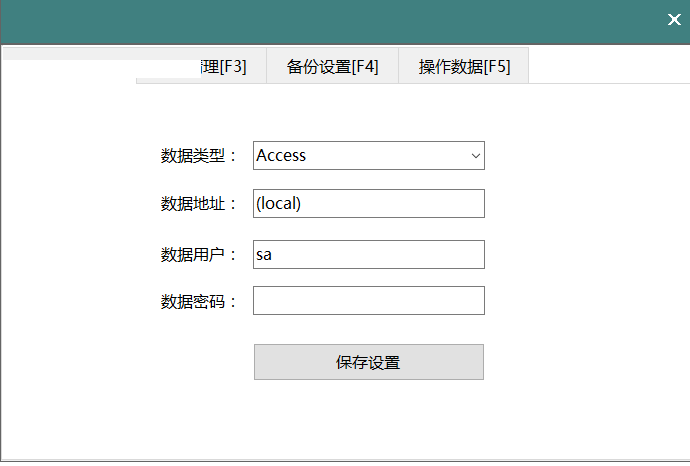Screen dimensions: 690x466
Task: Click the 数据用户 label text
Action: [199, 255]
